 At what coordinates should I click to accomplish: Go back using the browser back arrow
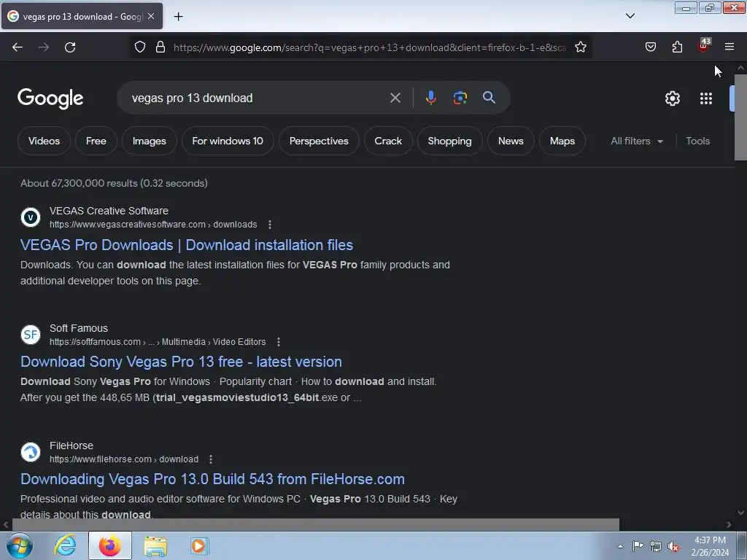tap(18, 47)
